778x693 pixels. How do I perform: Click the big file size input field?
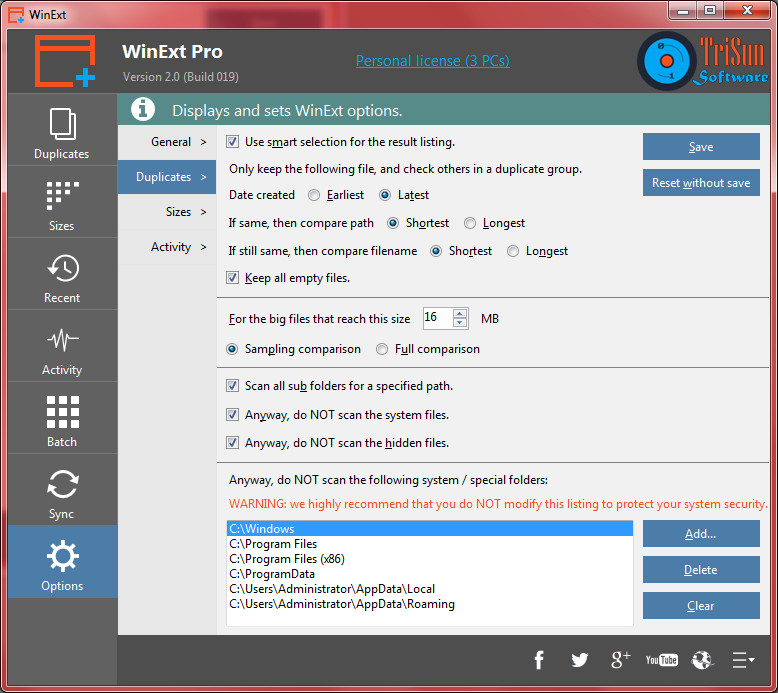coord(438,318)
